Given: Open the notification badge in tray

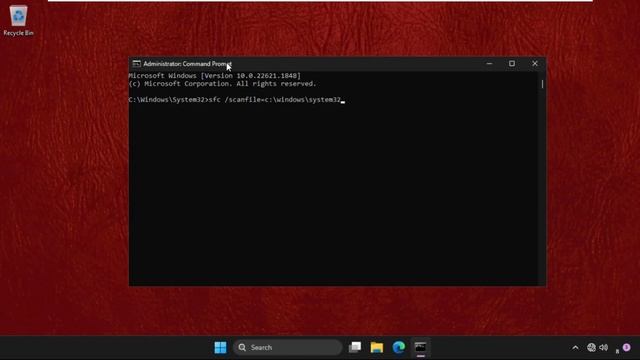Looking at the screenshot, I should [x=627, y=347].
